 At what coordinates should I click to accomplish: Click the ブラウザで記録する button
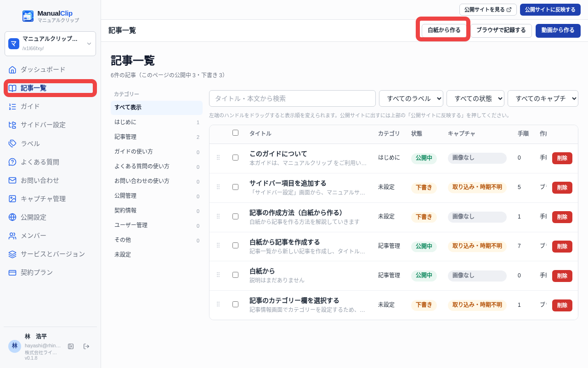coord(501,30)
